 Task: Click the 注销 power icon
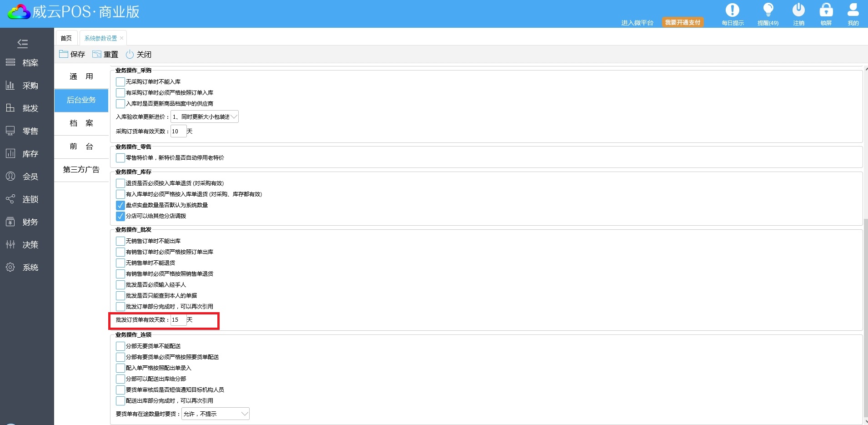point(798,11)
